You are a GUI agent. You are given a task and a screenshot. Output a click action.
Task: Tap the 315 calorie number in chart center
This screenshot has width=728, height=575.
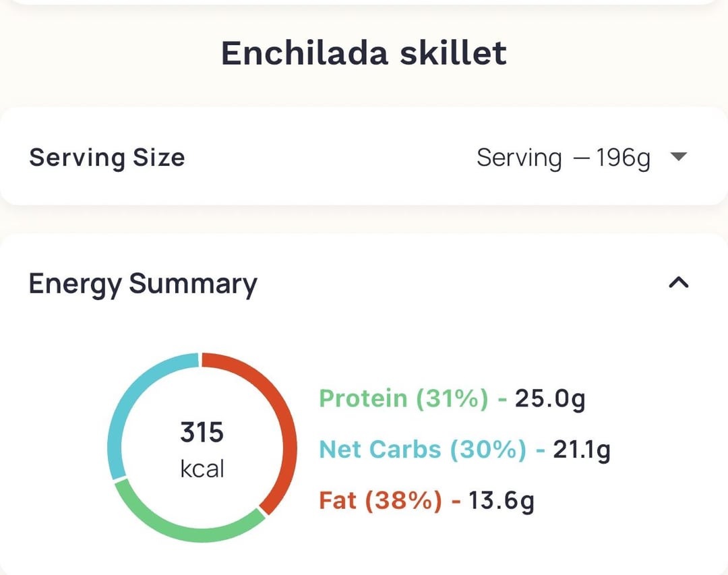click(202, 432)
